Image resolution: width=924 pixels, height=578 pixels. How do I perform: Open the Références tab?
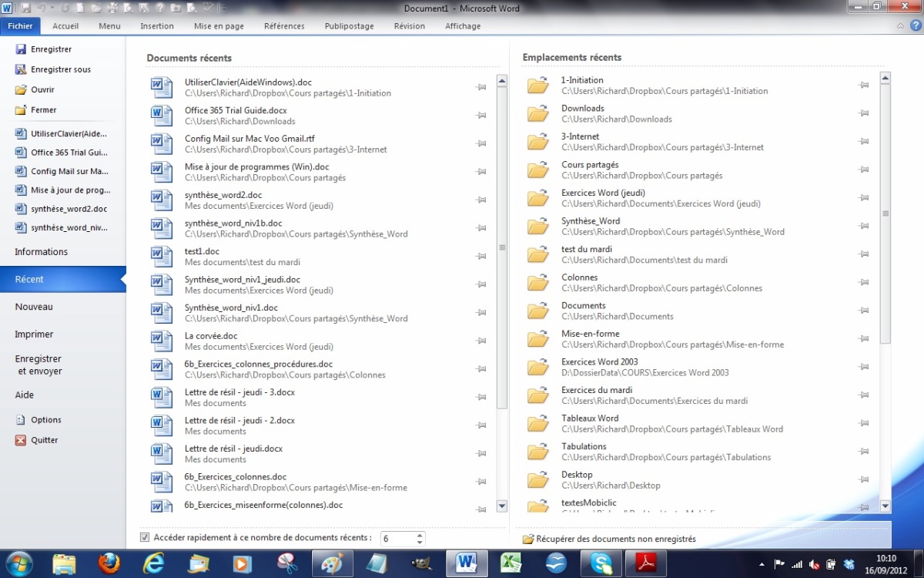284,25
